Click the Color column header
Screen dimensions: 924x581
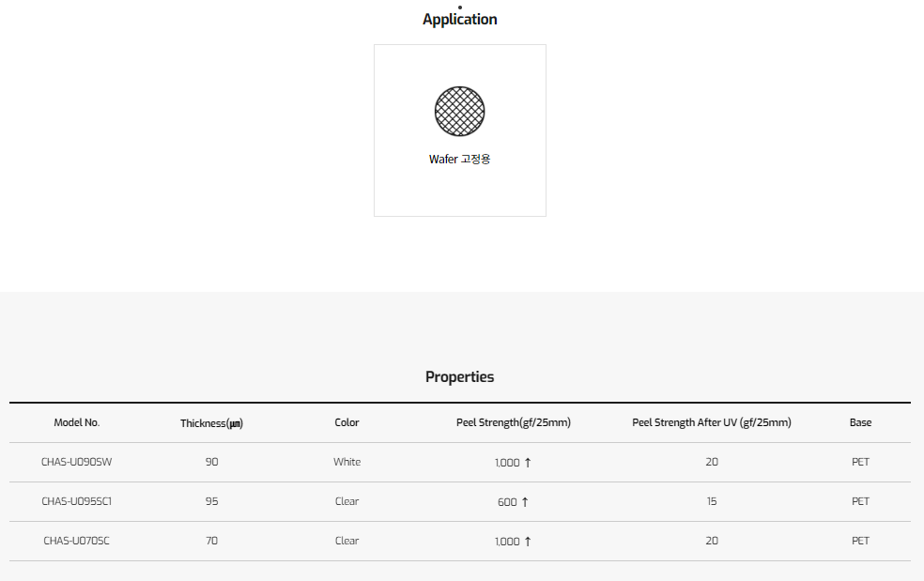coord(346,422)
